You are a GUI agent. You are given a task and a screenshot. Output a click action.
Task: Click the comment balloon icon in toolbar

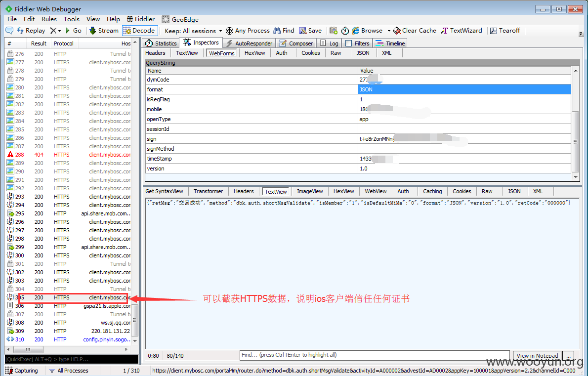(9, 30)
